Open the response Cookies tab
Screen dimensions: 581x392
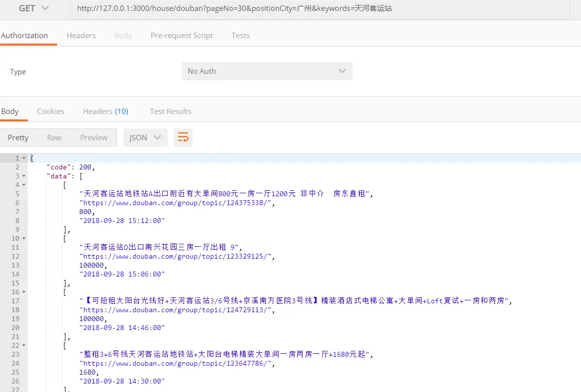(51, 112)
